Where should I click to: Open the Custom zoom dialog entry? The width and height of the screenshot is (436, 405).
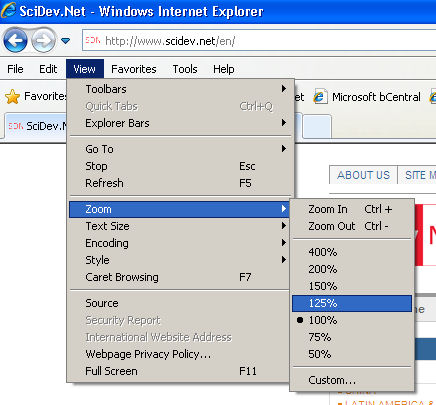[352, 380]
